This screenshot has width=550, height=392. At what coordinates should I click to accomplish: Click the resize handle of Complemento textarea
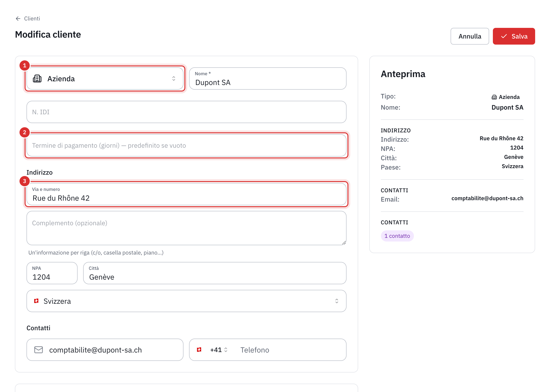point(344,243)
